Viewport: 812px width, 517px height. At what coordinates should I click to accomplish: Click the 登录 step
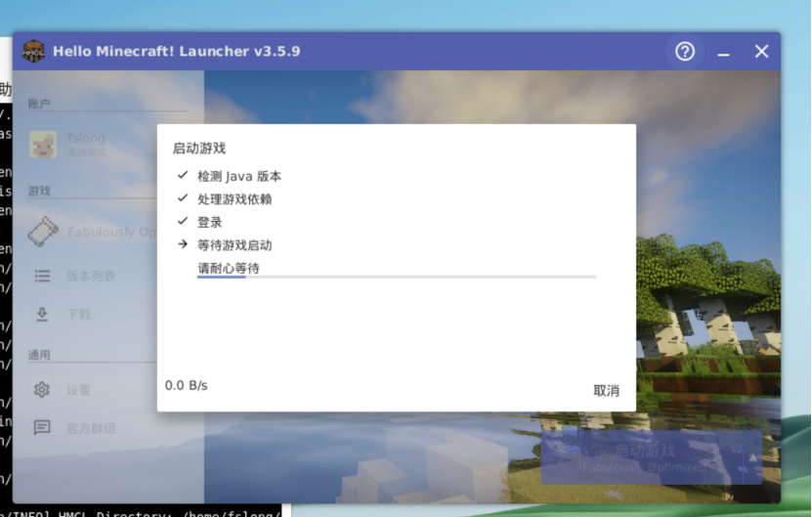click(210, 222)
